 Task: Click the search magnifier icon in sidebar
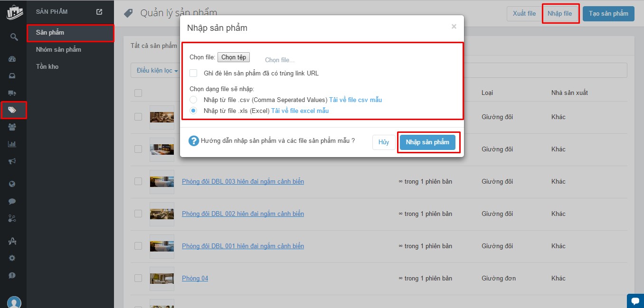[14, 37]
